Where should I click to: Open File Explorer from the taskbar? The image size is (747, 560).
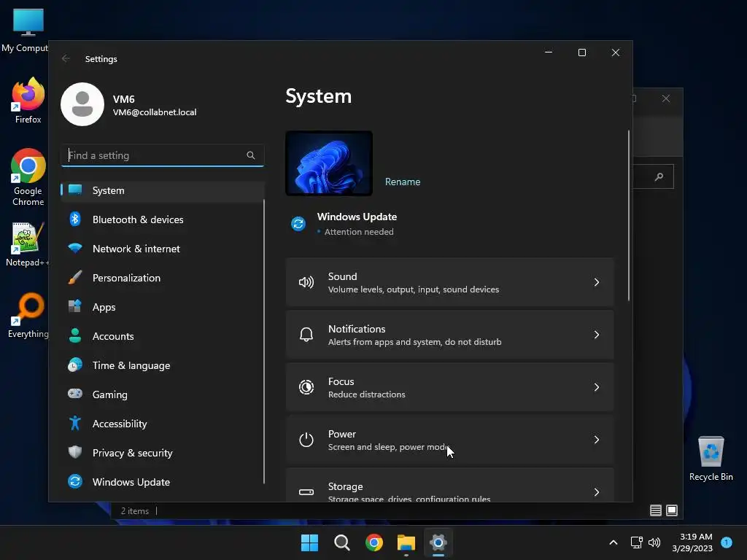pyautogui.click(x=406, y=542)
